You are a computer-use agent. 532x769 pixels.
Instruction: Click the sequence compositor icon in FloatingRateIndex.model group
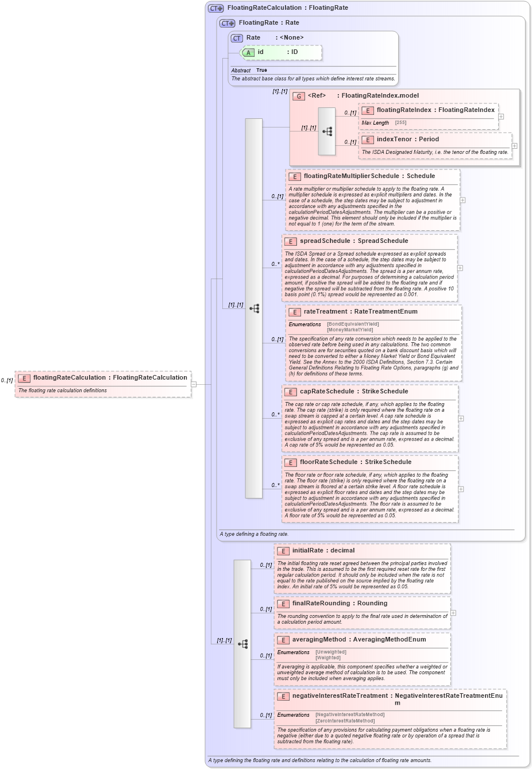(327, 132)
